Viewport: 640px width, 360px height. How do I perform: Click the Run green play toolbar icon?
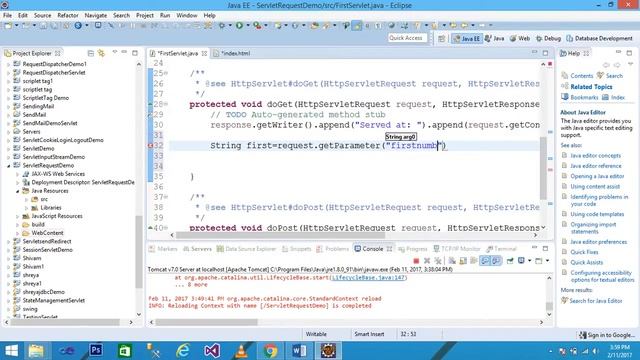click(239, 25)
